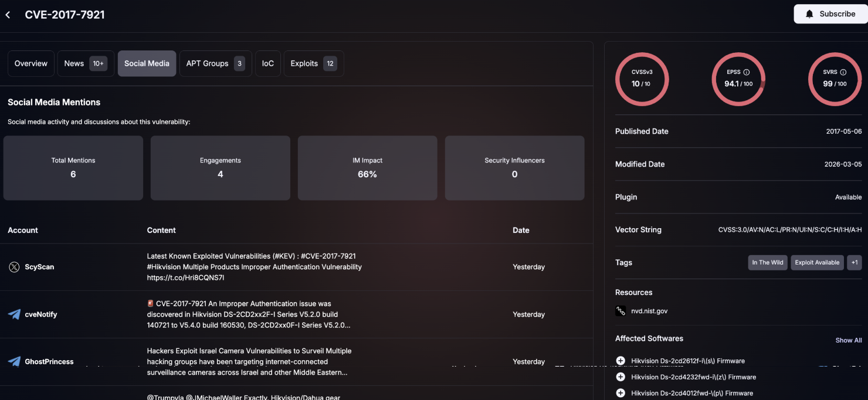Click the Engagements stat card
The height and width of the screenshot is (400, 868).
pyautogui.click(x=221, y=168)
